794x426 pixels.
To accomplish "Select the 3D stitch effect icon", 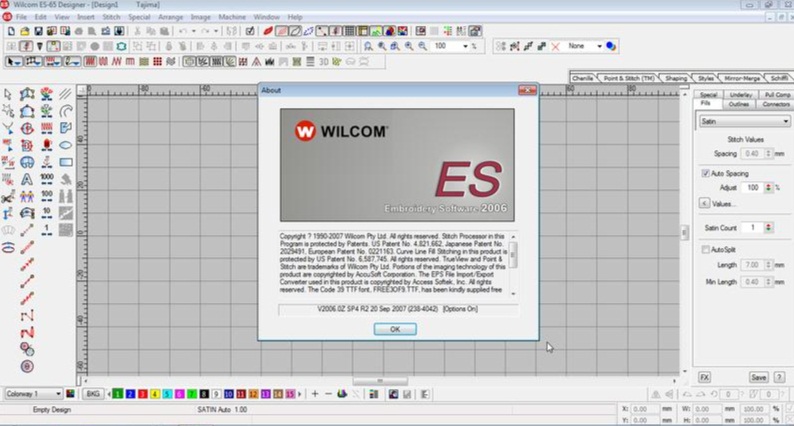I will 324,62.
